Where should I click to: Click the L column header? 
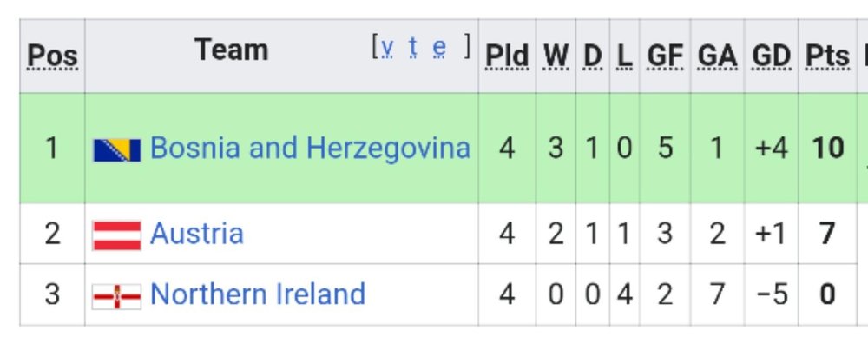[x=624, y=56]
